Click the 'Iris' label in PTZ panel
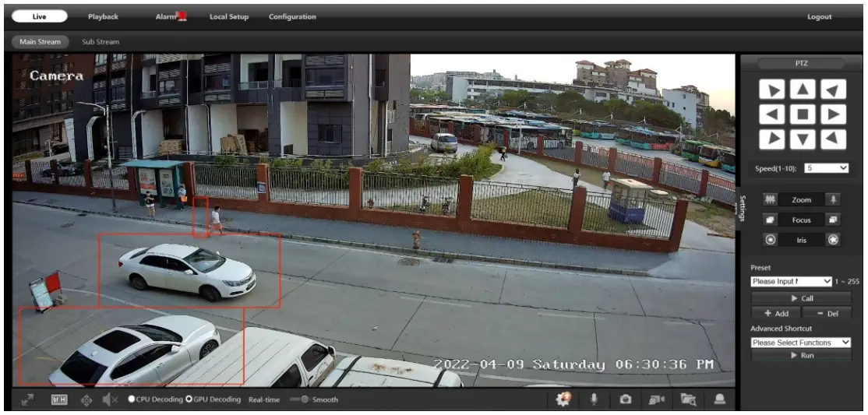 click(x=802, y=240)
